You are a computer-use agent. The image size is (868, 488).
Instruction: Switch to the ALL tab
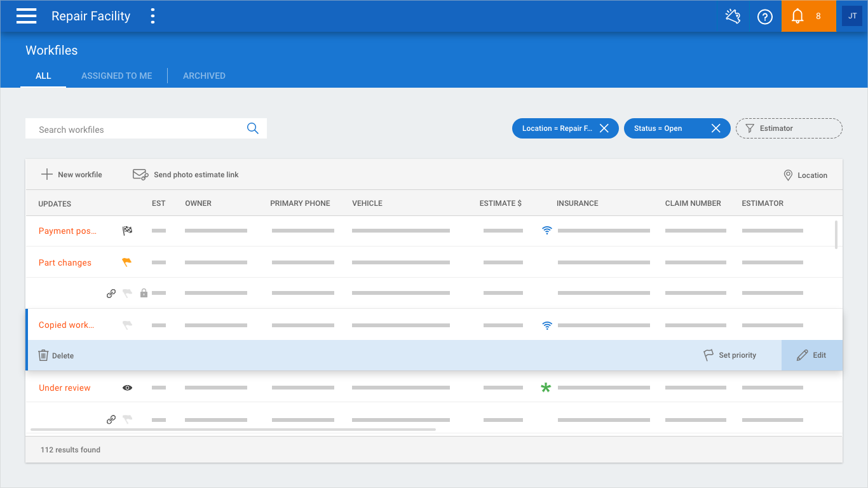43,76
